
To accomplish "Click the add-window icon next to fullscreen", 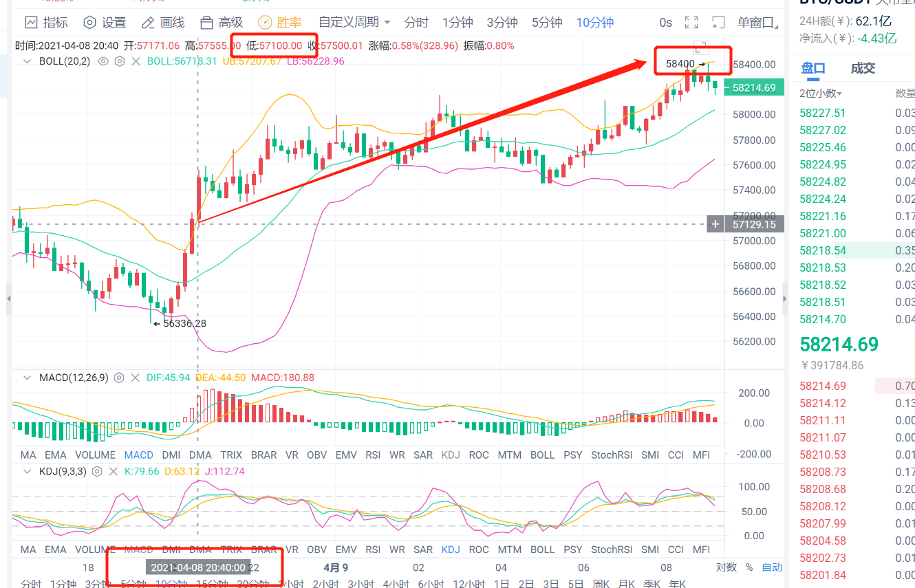I will [x=718, y=22].
